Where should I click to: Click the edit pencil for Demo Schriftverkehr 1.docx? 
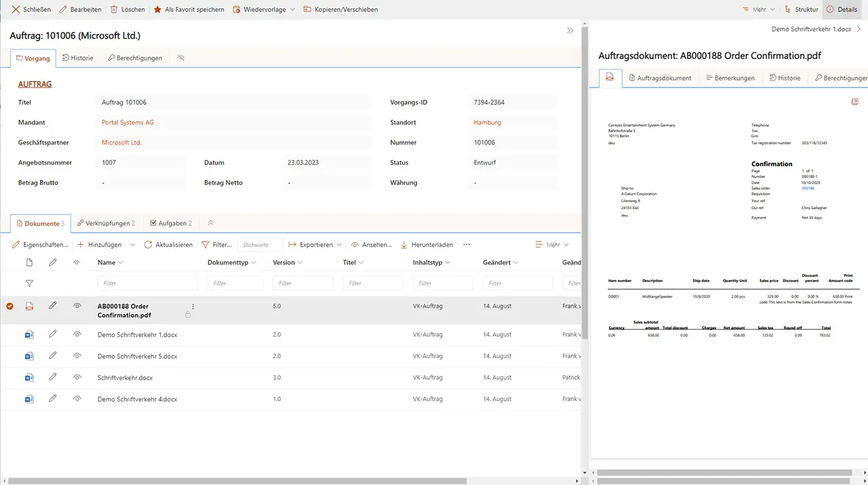click(53, 334)
